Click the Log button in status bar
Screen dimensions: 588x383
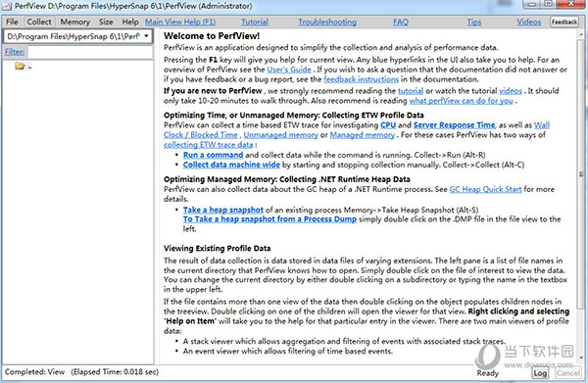click(x=540, y=373)
